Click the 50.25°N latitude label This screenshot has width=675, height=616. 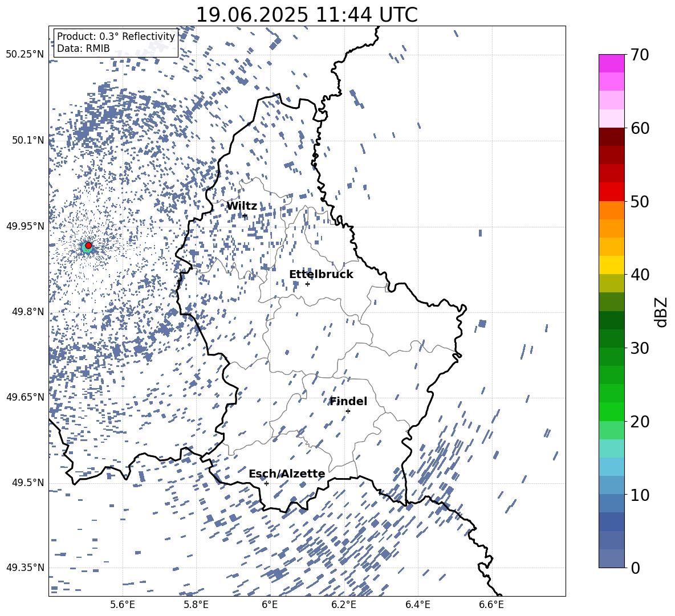click(25, 55)
